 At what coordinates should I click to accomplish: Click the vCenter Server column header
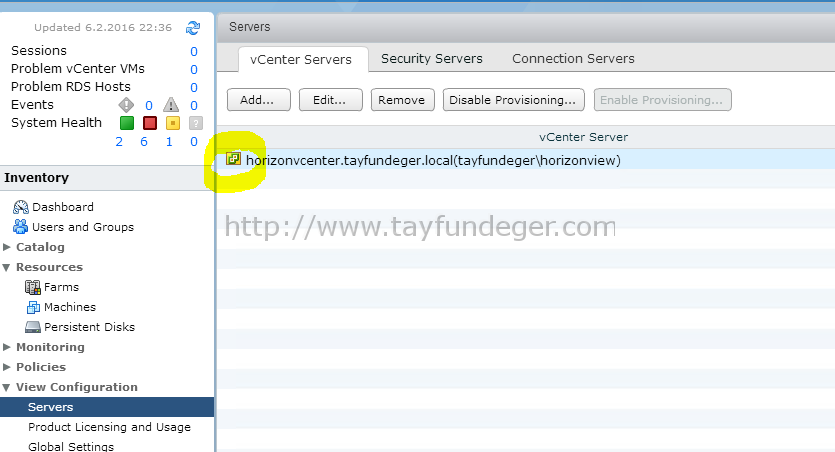[583, 137]
